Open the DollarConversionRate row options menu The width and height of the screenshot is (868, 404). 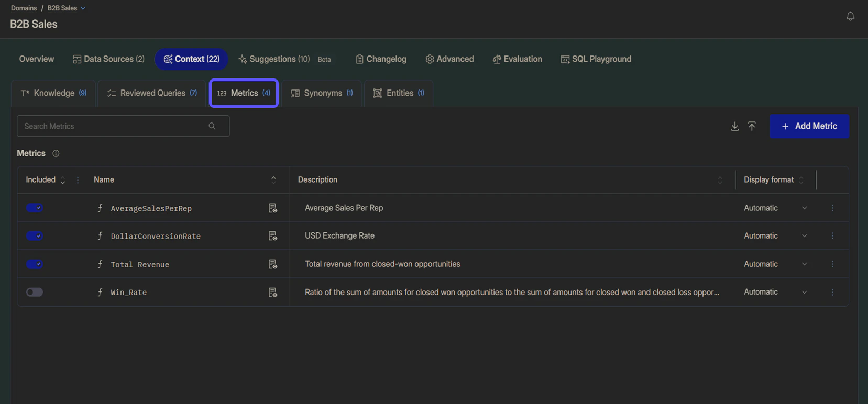pos(832,236)
